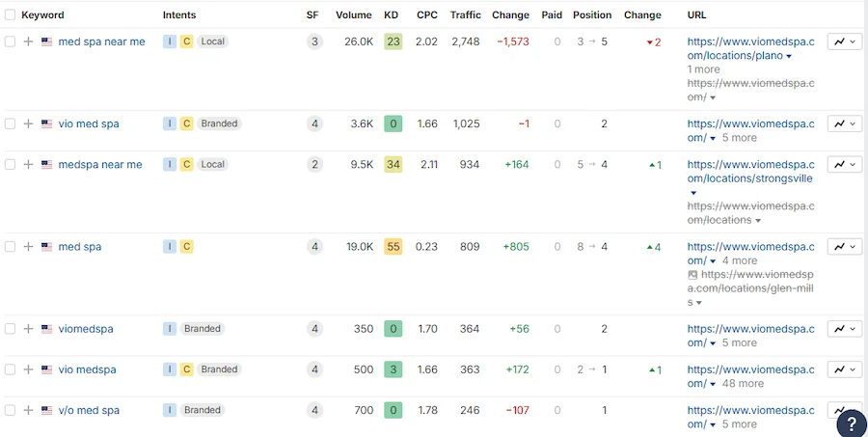
Task: Select the checkbox for 'vio medspa' row
Action: (10, 369)
